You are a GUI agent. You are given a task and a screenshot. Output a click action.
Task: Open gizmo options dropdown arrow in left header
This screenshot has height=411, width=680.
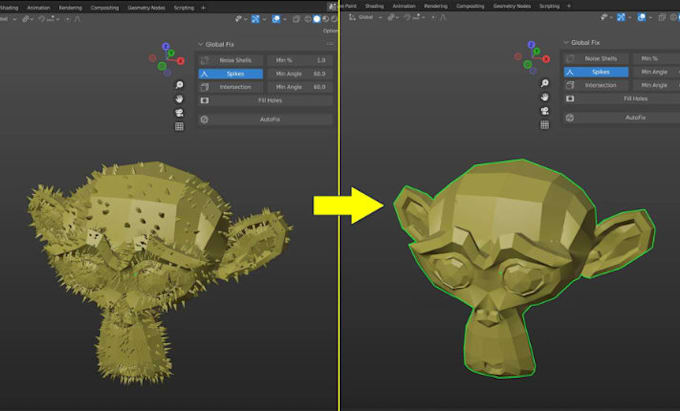point(264,19)
